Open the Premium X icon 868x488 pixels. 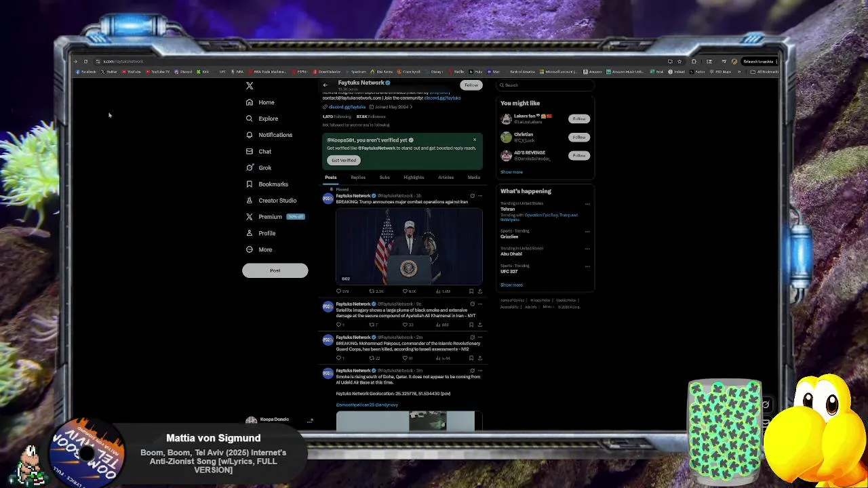(250, 217)
